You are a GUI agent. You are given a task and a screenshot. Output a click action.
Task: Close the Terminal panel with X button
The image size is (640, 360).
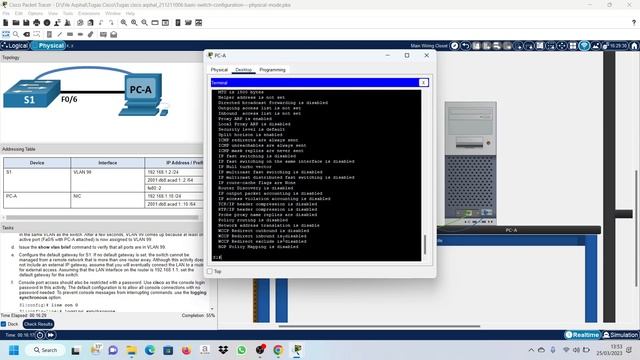423,82
